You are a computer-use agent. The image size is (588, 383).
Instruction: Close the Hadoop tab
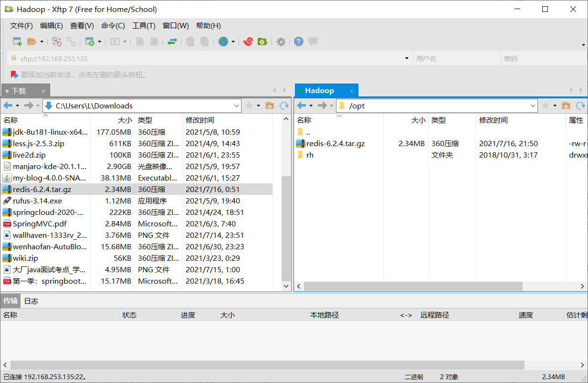coord(352,91)
